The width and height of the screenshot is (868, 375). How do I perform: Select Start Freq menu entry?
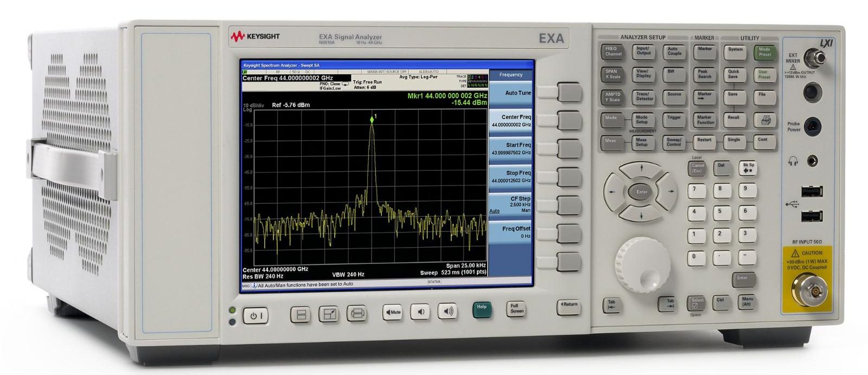510,148
